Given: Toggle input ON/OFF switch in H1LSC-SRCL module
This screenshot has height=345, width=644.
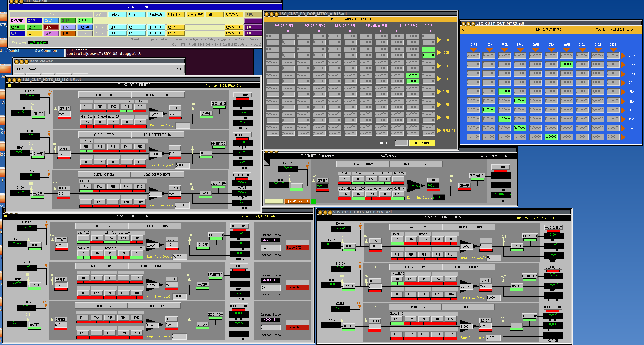Looking at the screenshot, I should [x=296, y=186].
